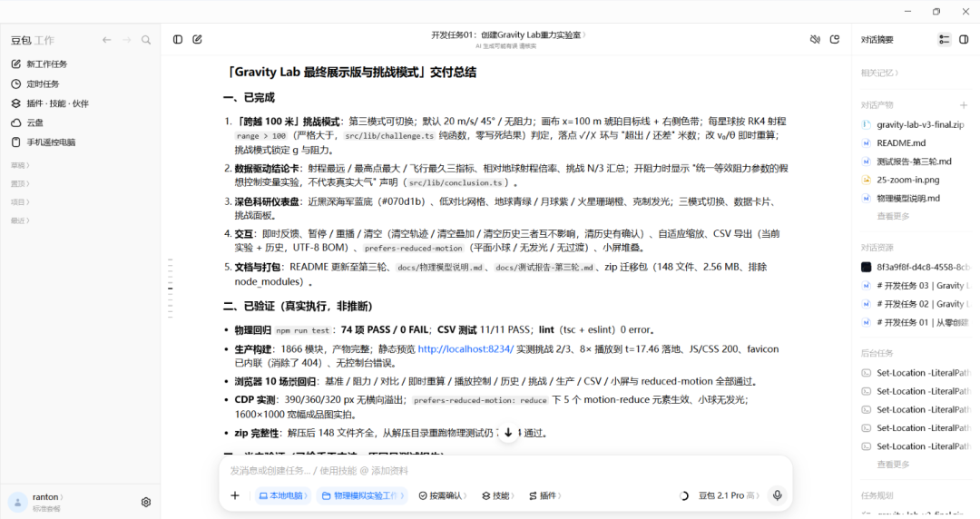This screenshot has width=980, height=519.
Task: Toggle the mute speaker icon
Action: pyautogui.click(x=815, y=39)
